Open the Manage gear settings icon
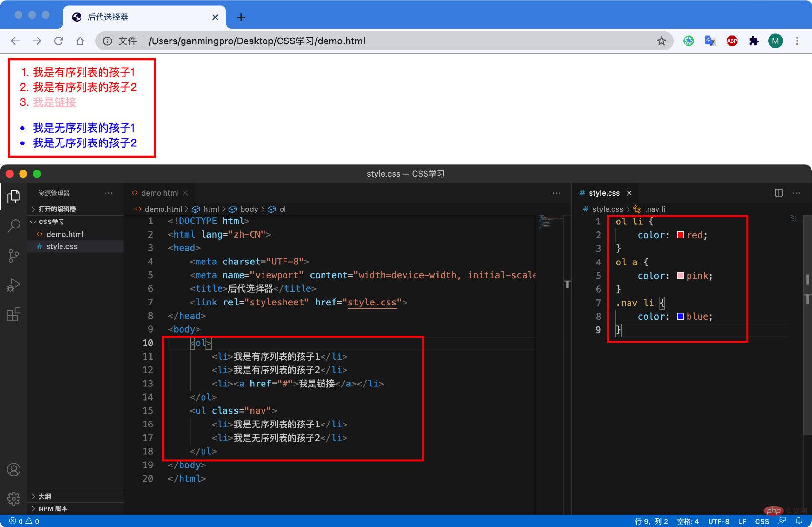This screenshot has height=527, width=812. point(14,498)
